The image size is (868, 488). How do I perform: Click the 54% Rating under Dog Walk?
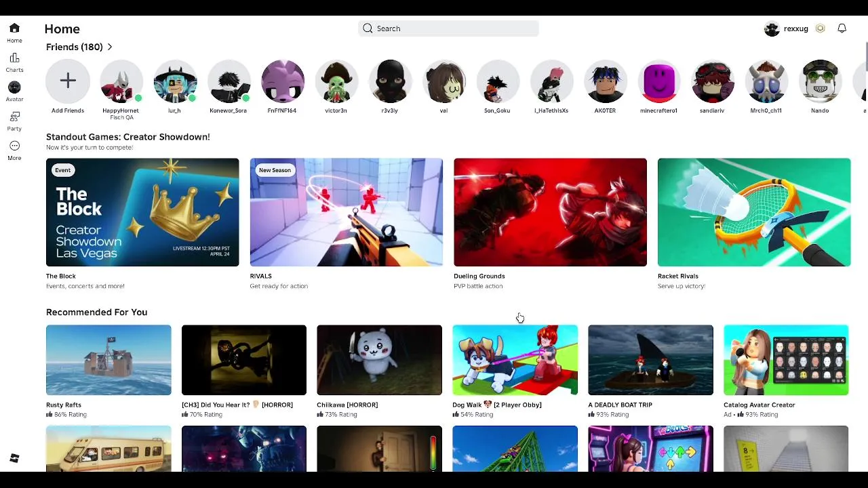(x=473, y=415)
